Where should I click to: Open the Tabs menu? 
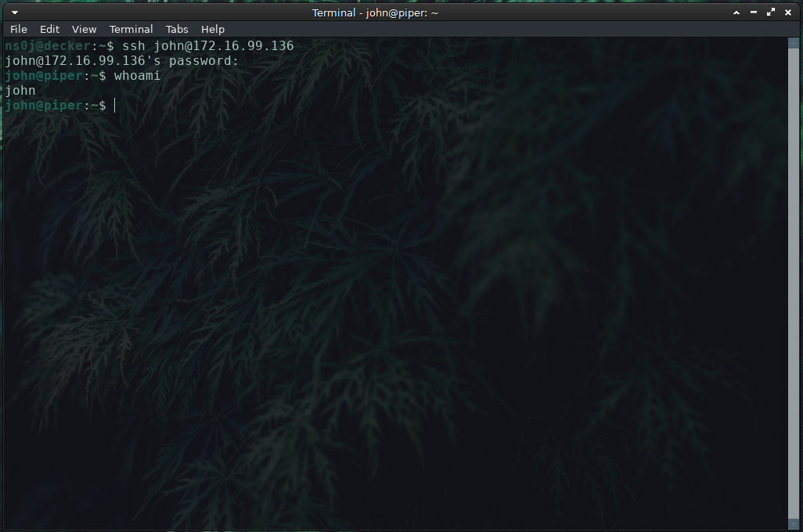(x=177, y=29)
